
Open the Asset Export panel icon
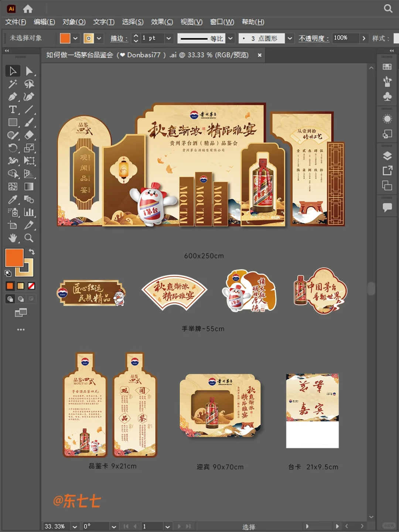[x=387, y=170]
